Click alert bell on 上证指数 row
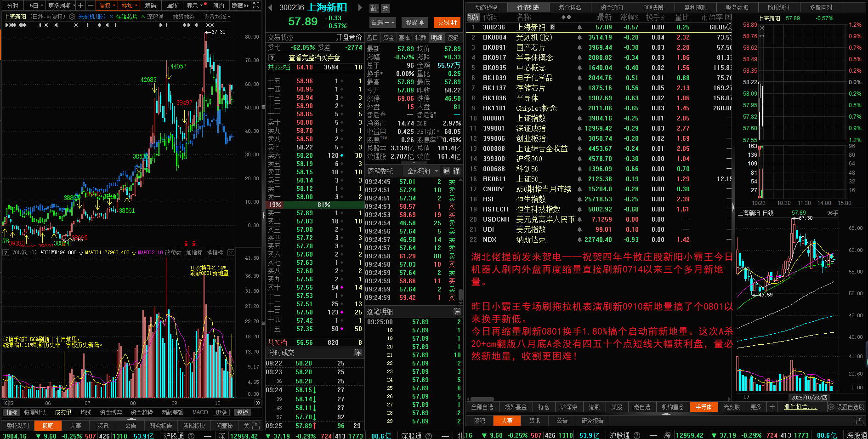This screenshot has height=439, width=868. tap(579, 118)
